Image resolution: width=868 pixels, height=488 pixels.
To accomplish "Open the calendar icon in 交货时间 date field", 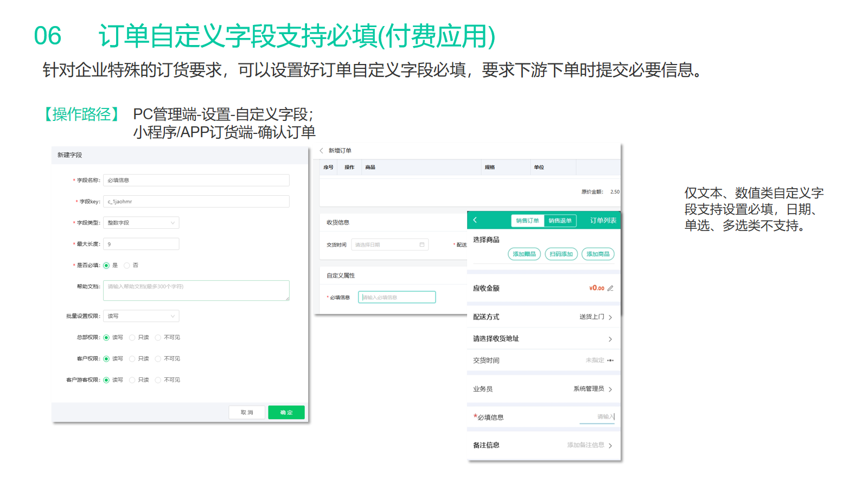I will point(422,245).
